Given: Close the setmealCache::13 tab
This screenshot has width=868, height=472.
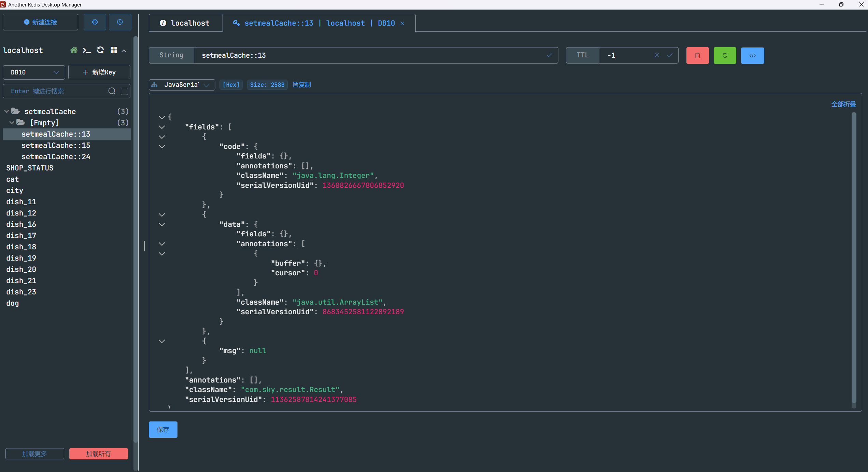Looking at the screenshot, I should coord(403,23).
